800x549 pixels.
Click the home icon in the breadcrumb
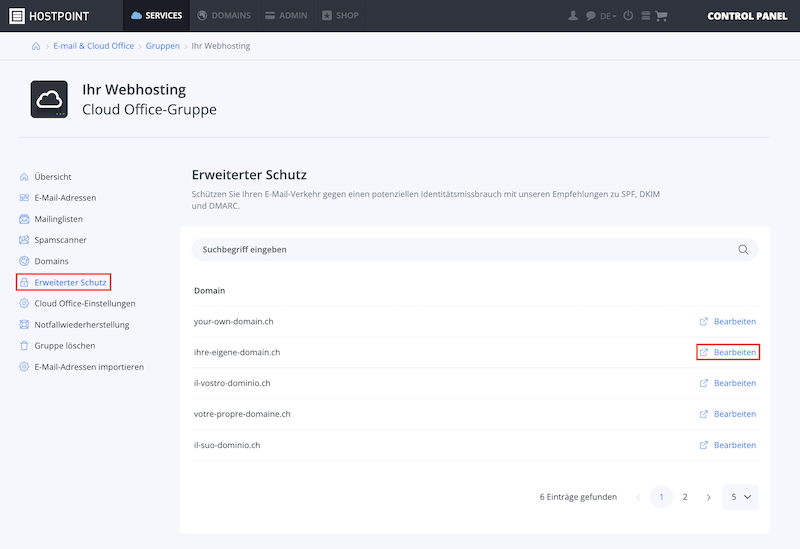tap(36, 46)
